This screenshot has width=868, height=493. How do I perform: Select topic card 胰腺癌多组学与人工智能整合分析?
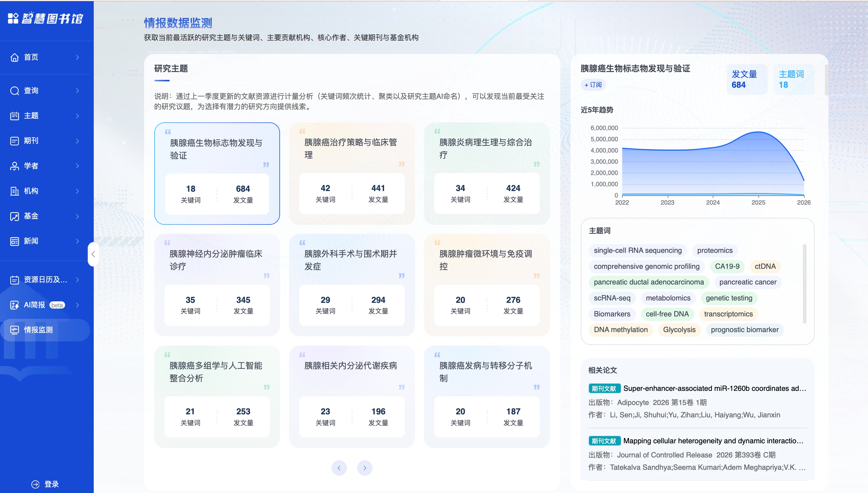pos(217,397)
